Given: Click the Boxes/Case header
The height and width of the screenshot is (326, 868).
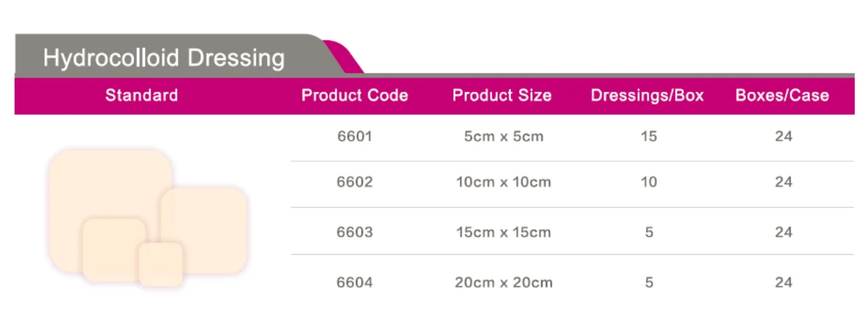Looking at the screenshot, I should coord(782,96).
